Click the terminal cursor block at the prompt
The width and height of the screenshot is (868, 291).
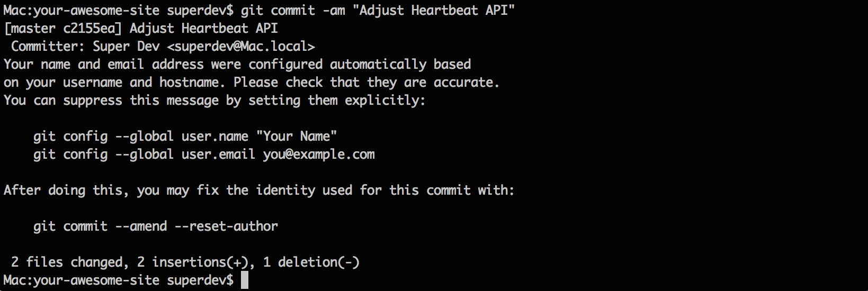[244, 280]
